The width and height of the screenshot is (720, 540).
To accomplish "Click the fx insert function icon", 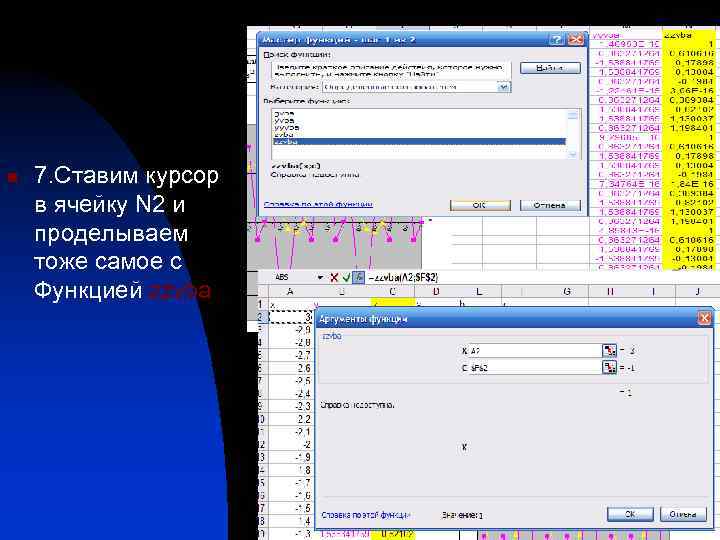I will click(359, 277).
